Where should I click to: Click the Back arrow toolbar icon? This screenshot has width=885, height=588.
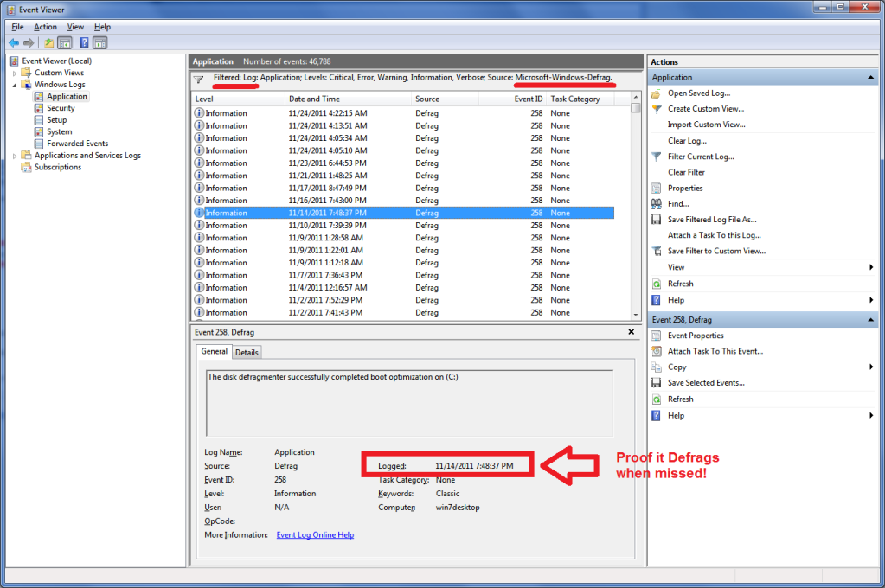[14, 42]
